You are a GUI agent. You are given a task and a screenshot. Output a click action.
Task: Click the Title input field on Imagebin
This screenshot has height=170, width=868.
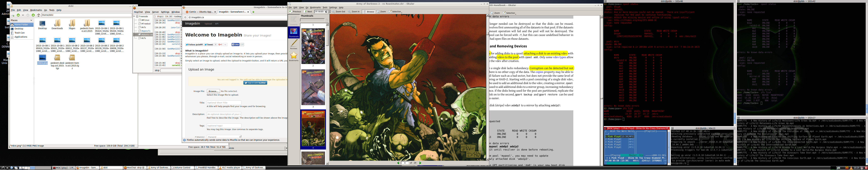tap(224, 102)
